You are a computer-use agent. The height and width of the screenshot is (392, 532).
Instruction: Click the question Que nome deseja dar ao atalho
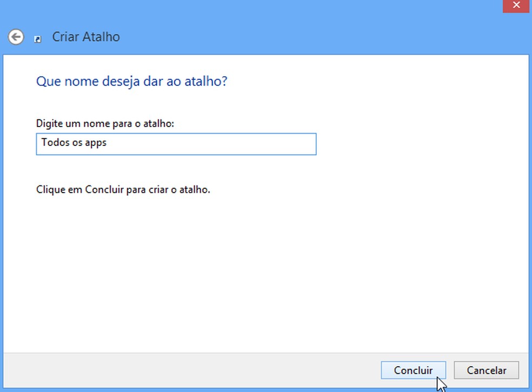pos(131,81)
